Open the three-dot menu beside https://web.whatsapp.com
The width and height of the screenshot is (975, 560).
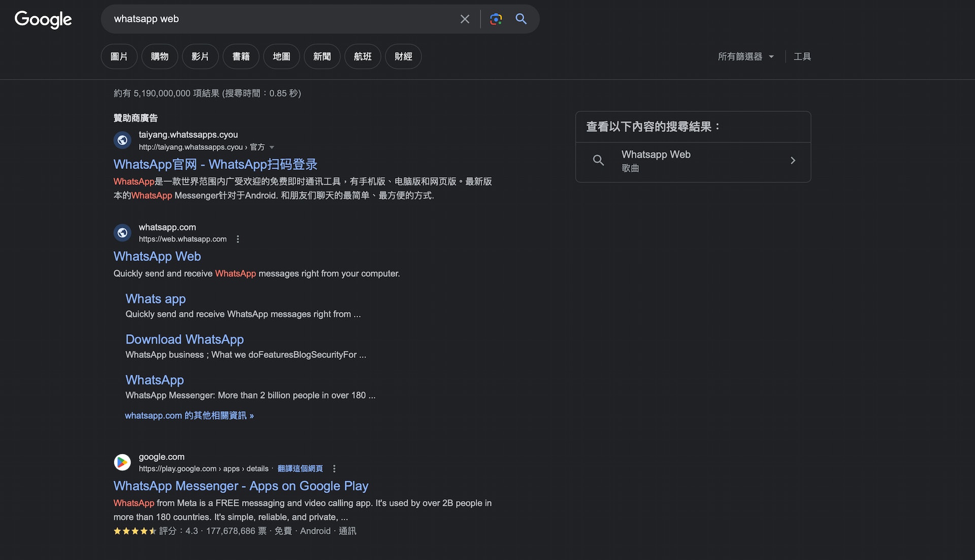238,239
